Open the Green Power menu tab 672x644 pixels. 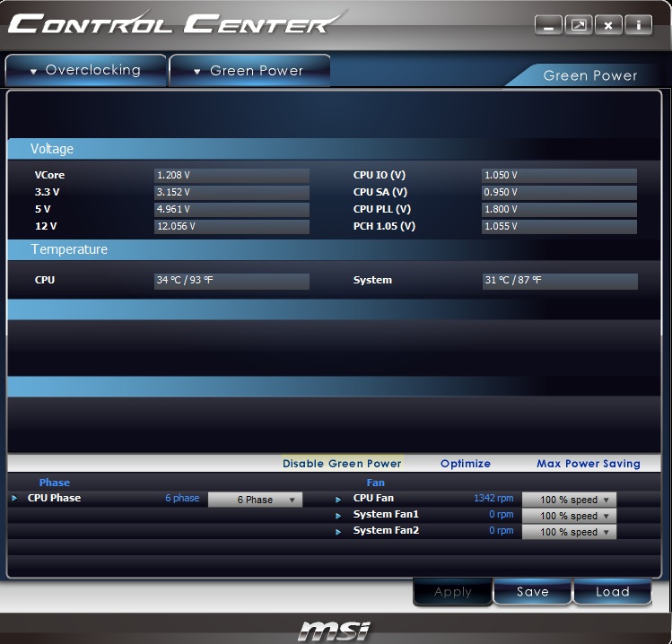[x=249, y=70]
